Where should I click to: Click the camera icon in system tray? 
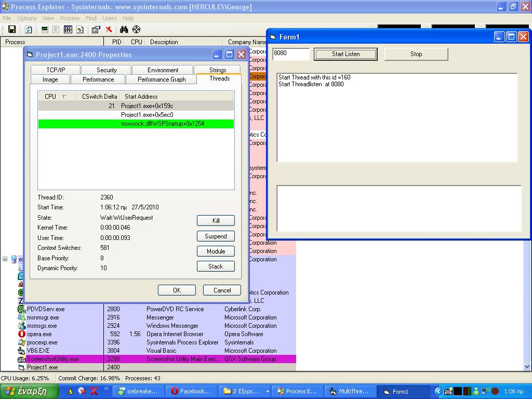(448, 392)
